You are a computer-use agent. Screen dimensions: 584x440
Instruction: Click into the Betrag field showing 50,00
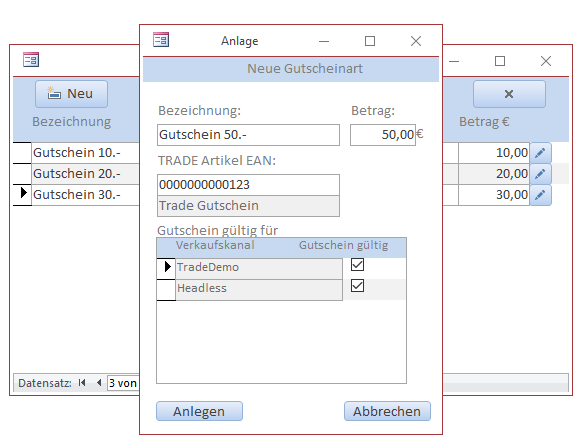pyautogui.click(x=383, y=135)
